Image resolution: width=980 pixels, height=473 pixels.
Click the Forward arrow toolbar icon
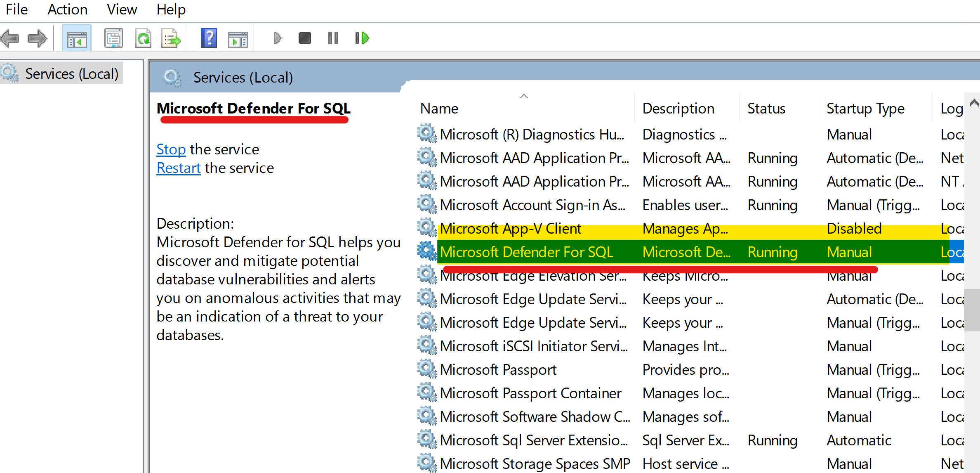[37, 38]
